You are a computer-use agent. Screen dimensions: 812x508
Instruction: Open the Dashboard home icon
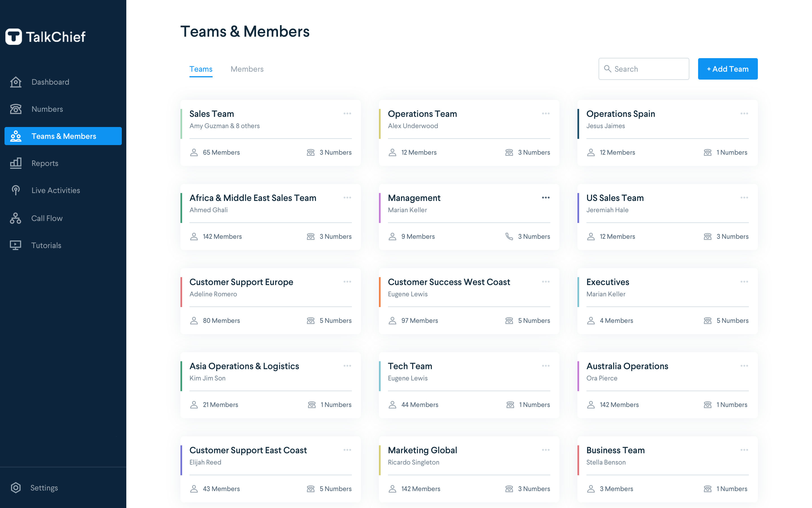pos(16,82)
